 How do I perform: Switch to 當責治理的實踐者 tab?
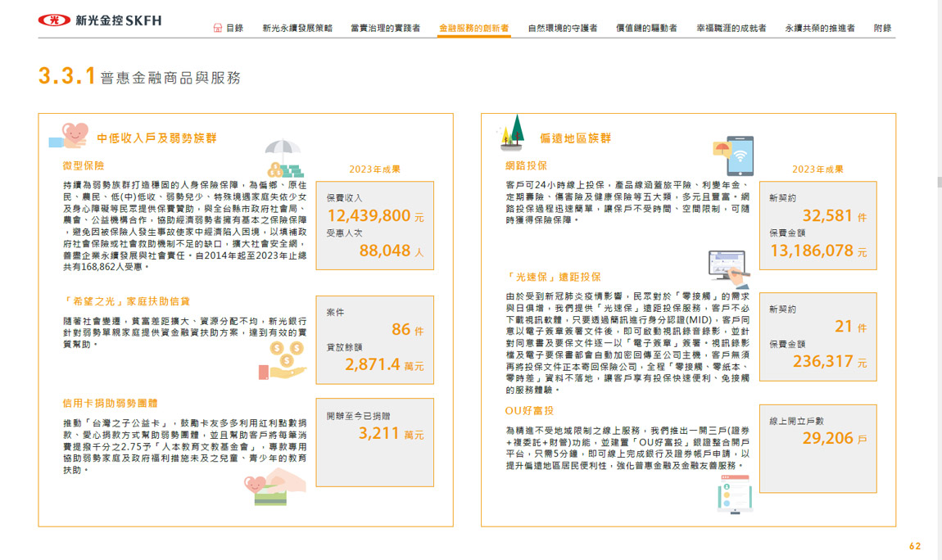[385, 28]
